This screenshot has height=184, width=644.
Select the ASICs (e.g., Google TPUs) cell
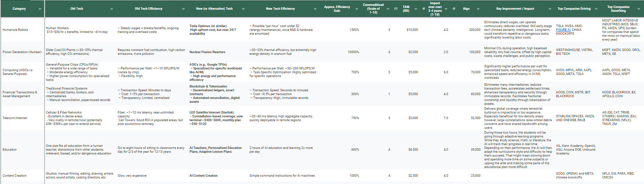click(218, 72)
